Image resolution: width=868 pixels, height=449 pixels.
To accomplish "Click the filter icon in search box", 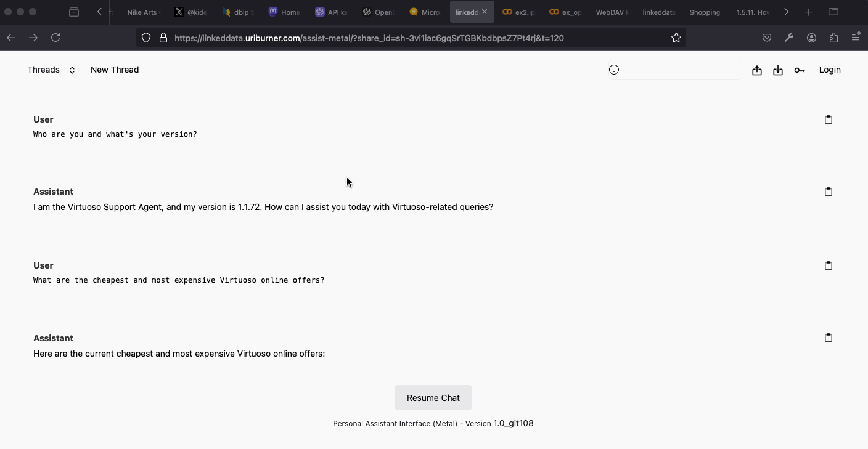I will 614,70.
